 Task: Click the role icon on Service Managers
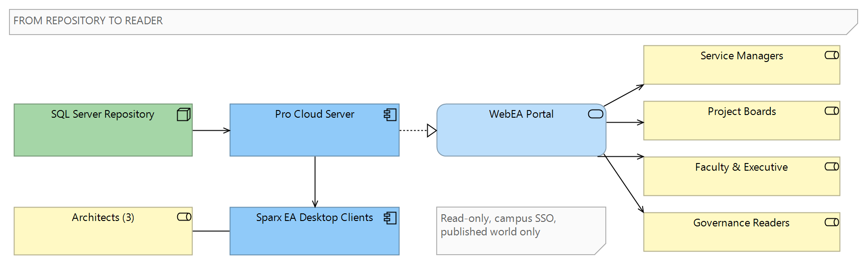coord(832,55)
